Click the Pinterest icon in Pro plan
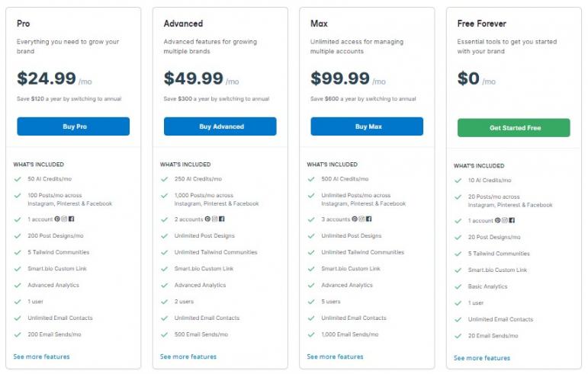 click(57, 219)
